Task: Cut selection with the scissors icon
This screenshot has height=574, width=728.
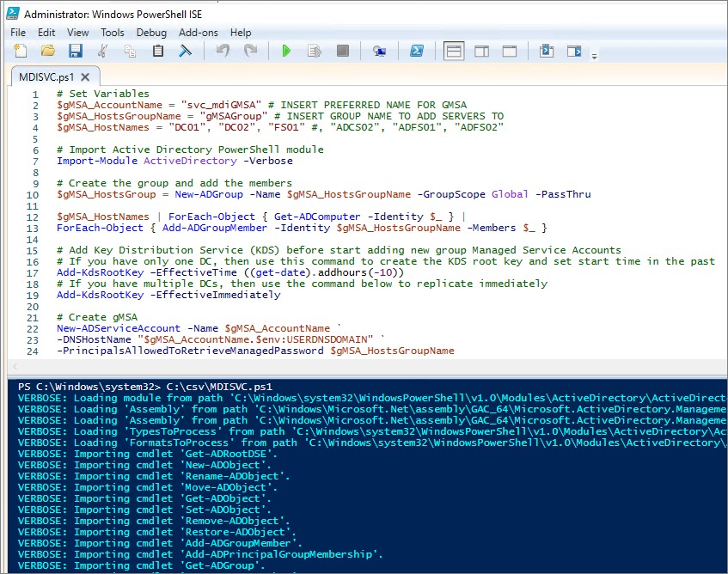Action: (102, 51)
